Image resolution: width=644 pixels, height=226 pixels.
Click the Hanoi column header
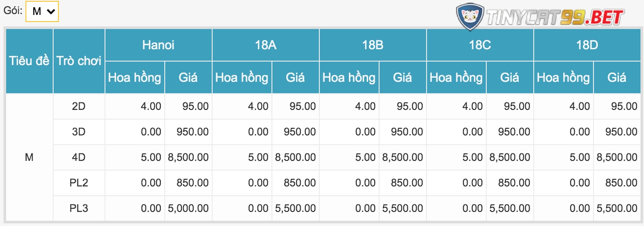point(158,45)
